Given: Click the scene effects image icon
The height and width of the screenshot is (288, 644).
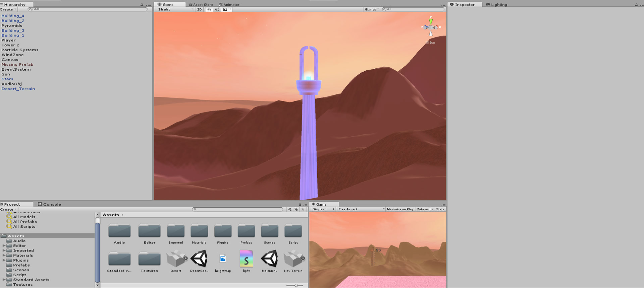Looking at the screenshot, I should pyautogui.click(x=225, y=9).
